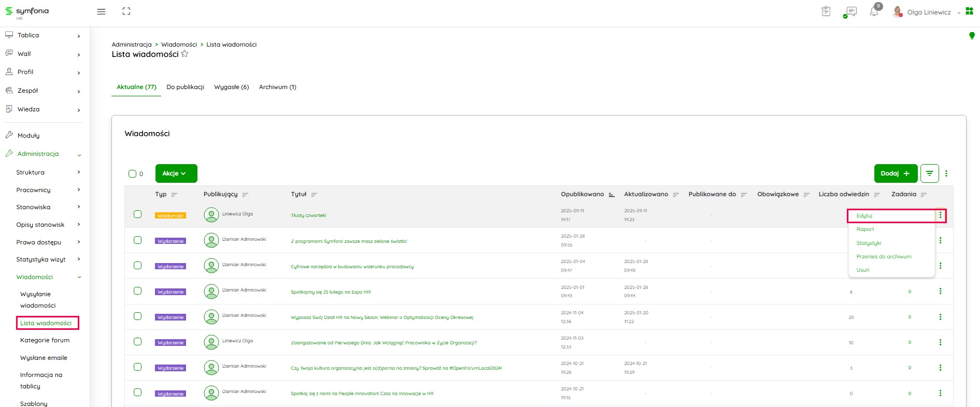Switch to the Wygasłe (6) tab
This screenshot has height=407, width=980.
pyautogui.click(x=231, y=87)
